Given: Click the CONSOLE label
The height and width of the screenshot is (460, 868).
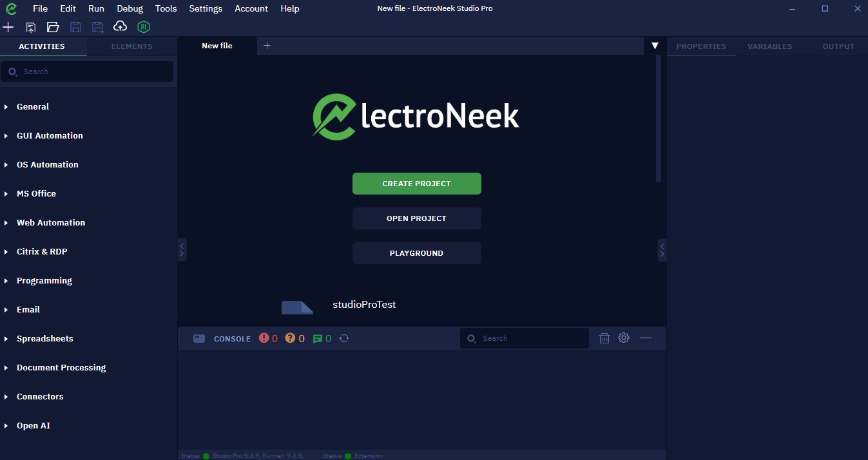Looking at the screenshot, I should (x=232, y=339).
